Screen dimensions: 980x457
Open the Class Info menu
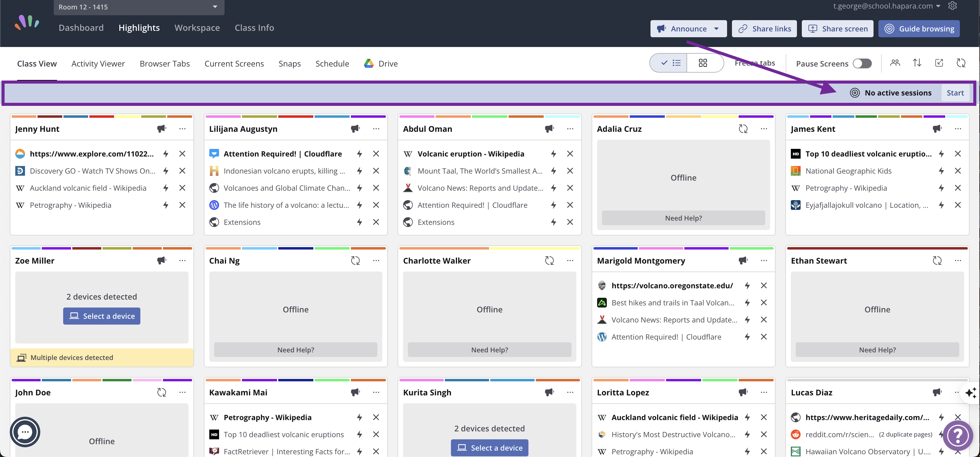[x=254, y=28]
